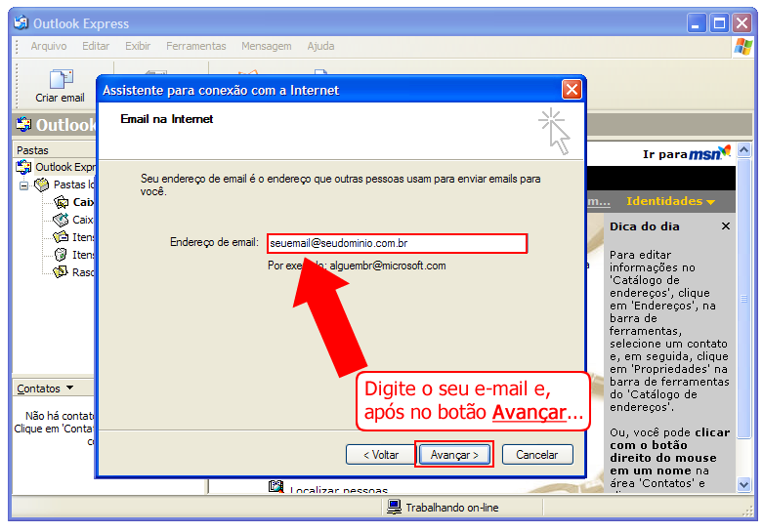Image resolution: width=763 pixels, height=532 pixels.
Task: Open the Itens enviados folder icon
Action: pyautogui.click(x=61, y=237)
